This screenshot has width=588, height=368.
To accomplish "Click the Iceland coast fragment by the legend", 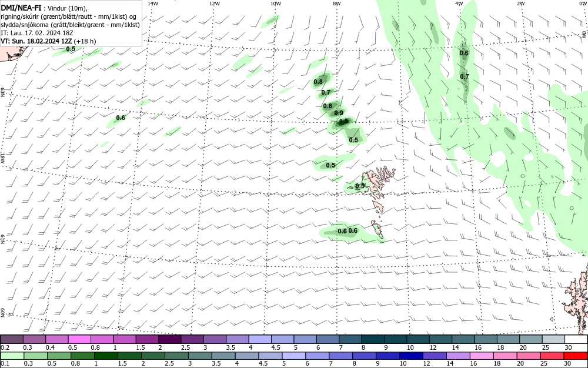I will (x=11, y=53).
